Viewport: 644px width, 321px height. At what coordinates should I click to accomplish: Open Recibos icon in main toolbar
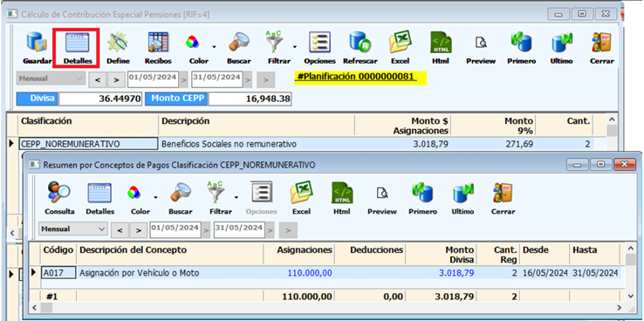point(158,43)
